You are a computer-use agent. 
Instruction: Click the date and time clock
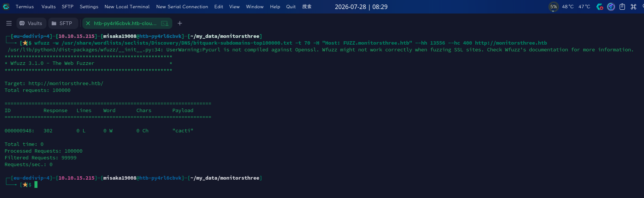(361, 7)
